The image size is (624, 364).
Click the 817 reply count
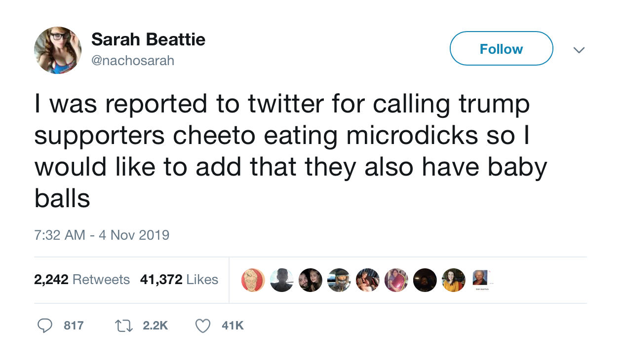click(74, 326)
